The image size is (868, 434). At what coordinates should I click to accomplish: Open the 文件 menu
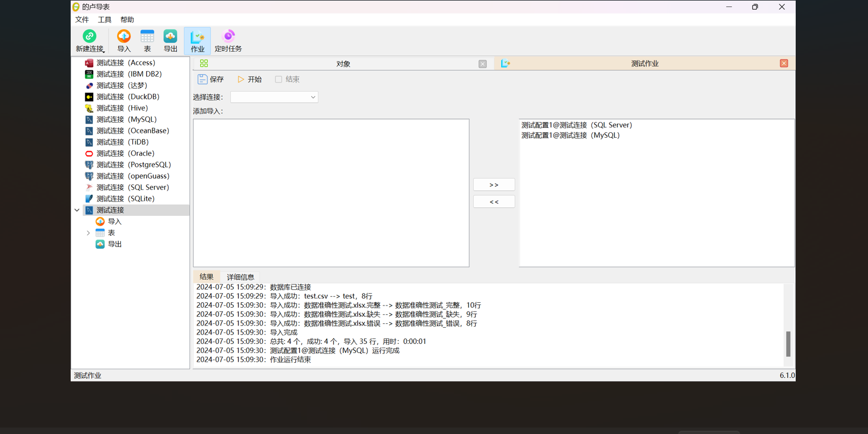(x=82, y=19)
